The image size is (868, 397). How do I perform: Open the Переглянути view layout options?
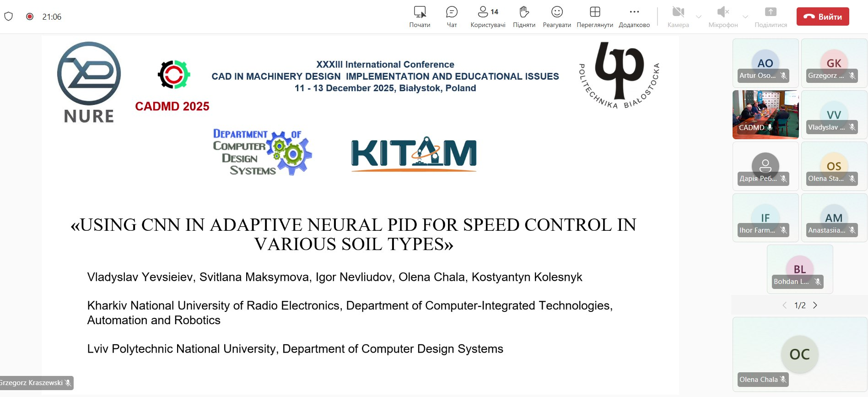coord(594,16)
